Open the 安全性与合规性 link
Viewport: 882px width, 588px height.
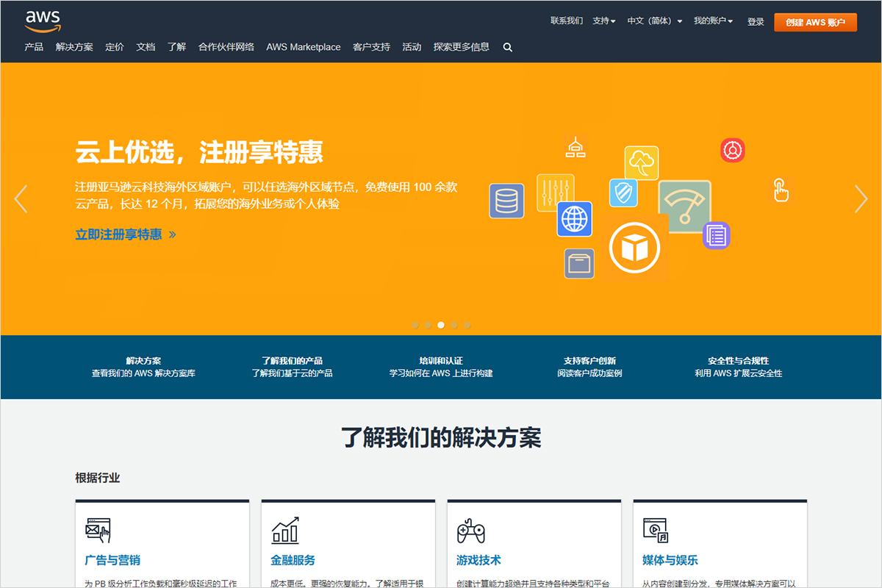tap(738, 367)
